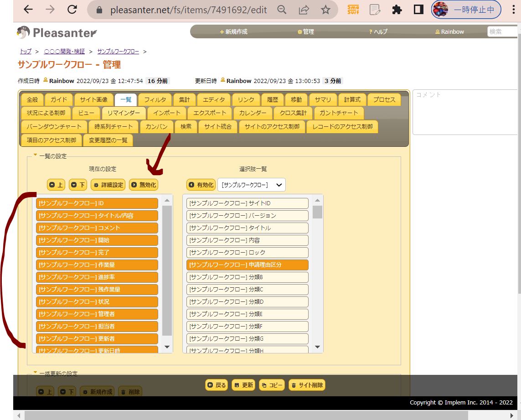Open the browser extensions puzzle icon
Viewport: 521px width, 420px height.
(397, 10)
